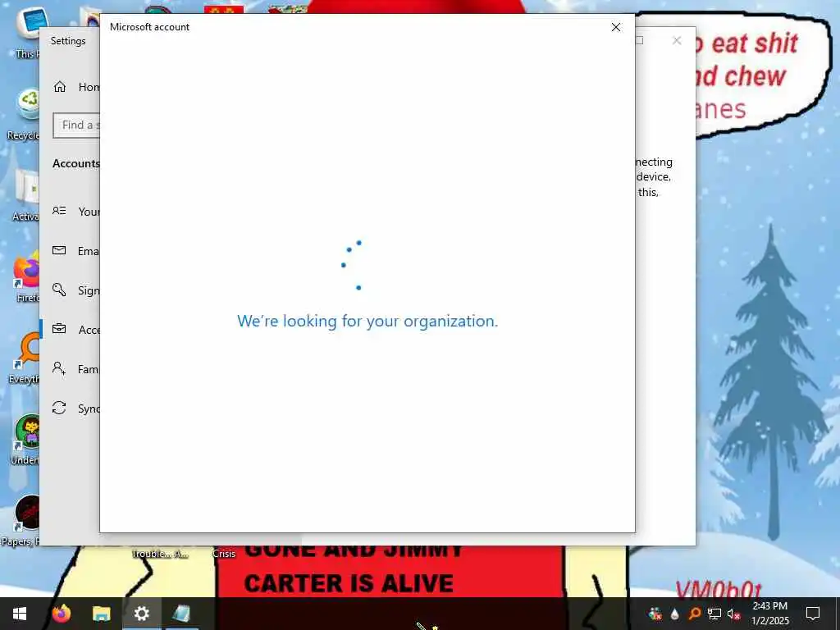Switch to the notepad app on taskbar
The image size is (840, 630).
tap(181, 614)
